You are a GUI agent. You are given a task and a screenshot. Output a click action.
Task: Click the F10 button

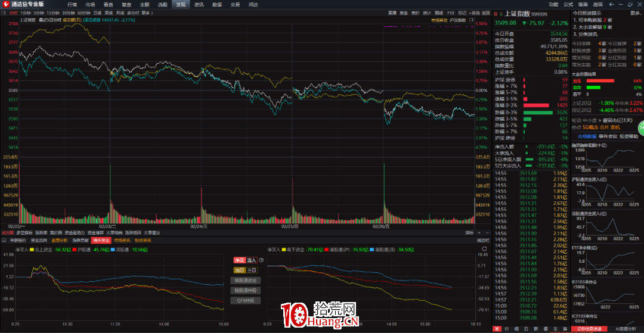(x=451, y=13)
